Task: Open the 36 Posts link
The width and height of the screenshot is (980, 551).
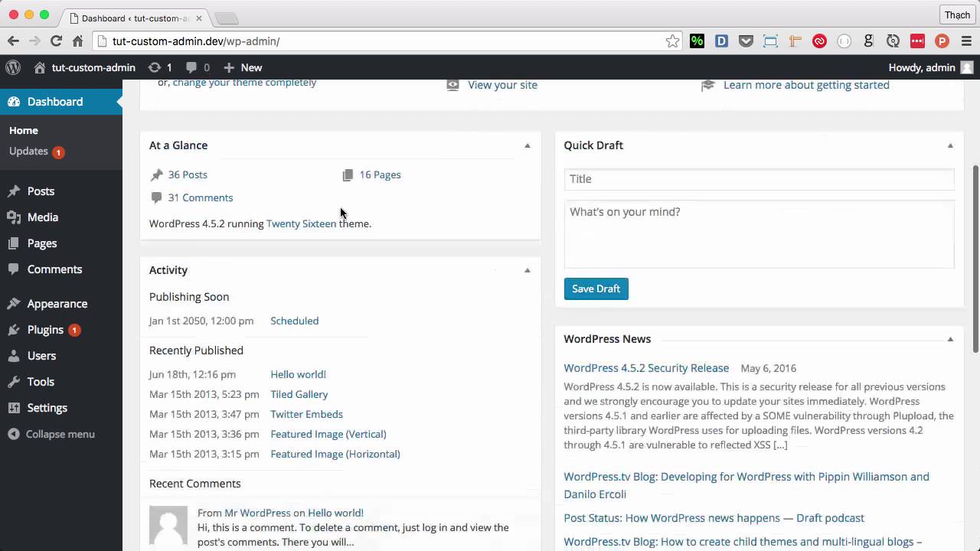Action: tap(188, 174)
